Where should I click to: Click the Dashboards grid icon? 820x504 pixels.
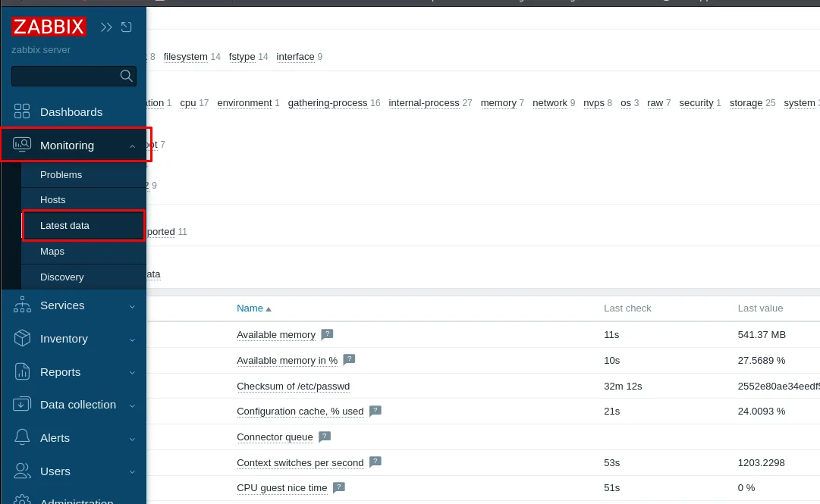point(22,111)
